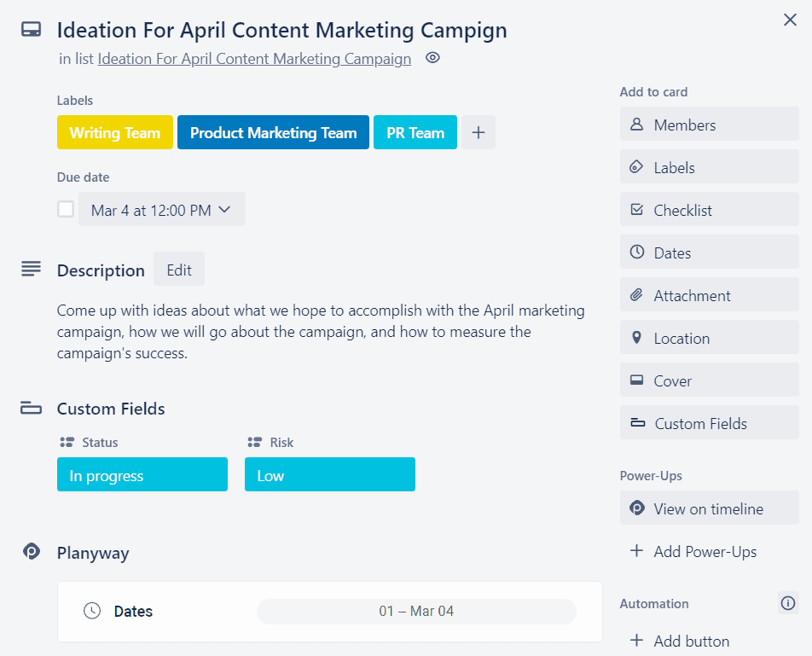Image resolution: width=812 pixels, height=656 pixels.
Task: Click the Planyway dates range 01 – Mar 04
Action: point(416,612)
